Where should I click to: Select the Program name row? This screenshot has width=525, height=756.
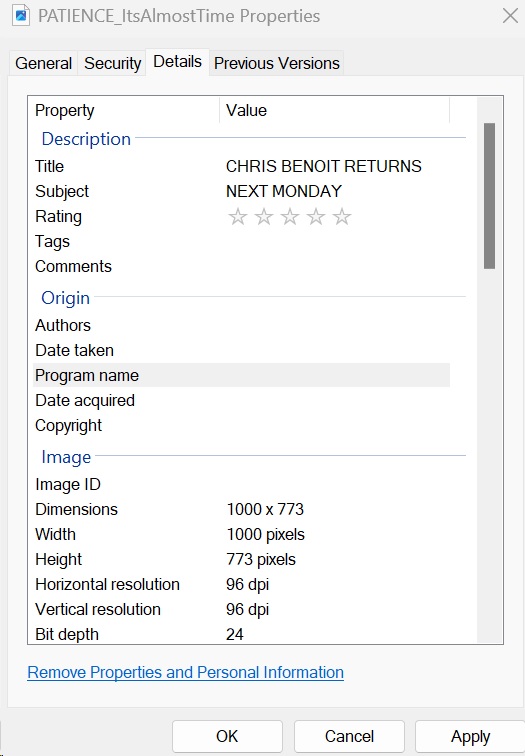coord(241,375)
